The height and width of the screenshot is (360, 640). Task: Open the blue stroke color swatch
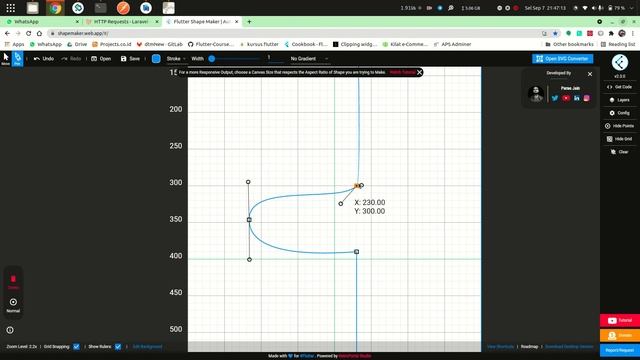156,59
